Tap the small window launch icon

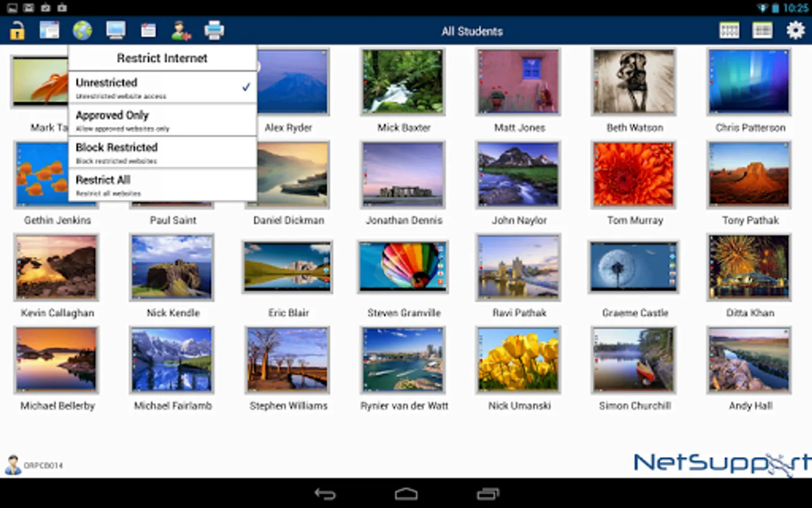(148, 30)
